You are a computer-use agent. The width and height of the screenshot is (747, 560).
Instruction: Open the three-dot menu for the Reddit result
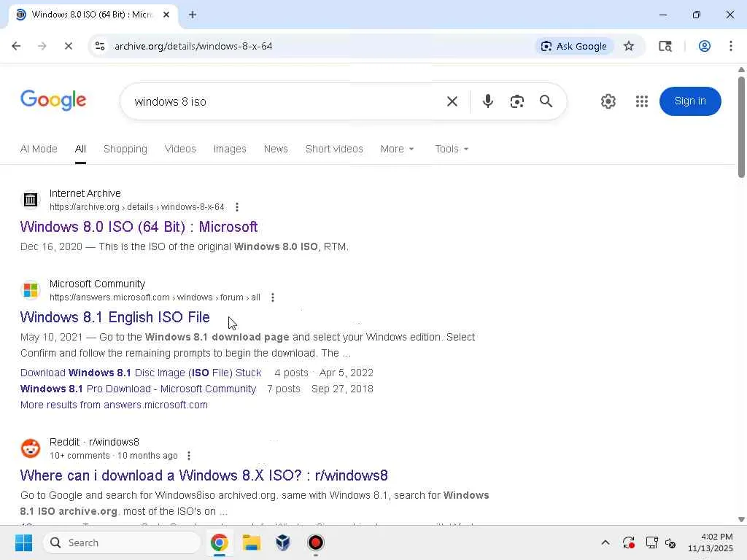(x=189, y=456)
